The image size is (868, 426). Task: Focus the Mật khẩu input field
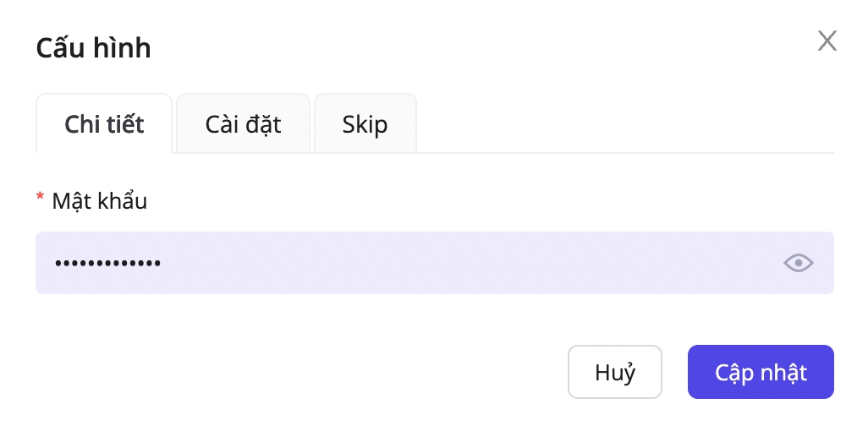point(406,264)
